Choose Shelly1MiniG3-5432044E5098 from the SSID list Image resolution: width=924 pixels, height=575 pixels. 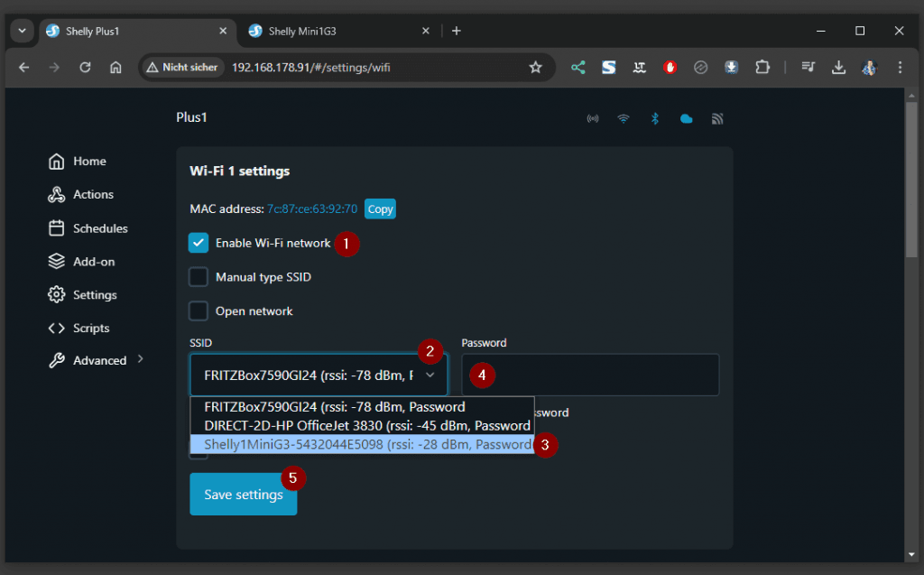[361, 444]
